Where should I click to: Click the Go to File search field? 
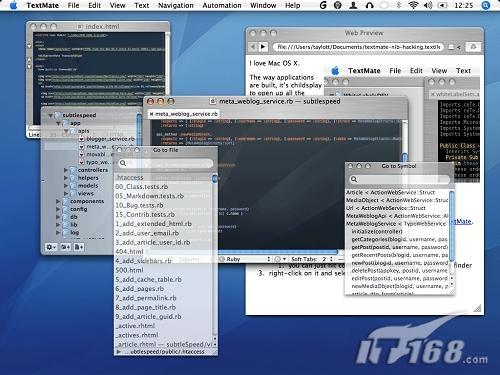pos(166,163)
